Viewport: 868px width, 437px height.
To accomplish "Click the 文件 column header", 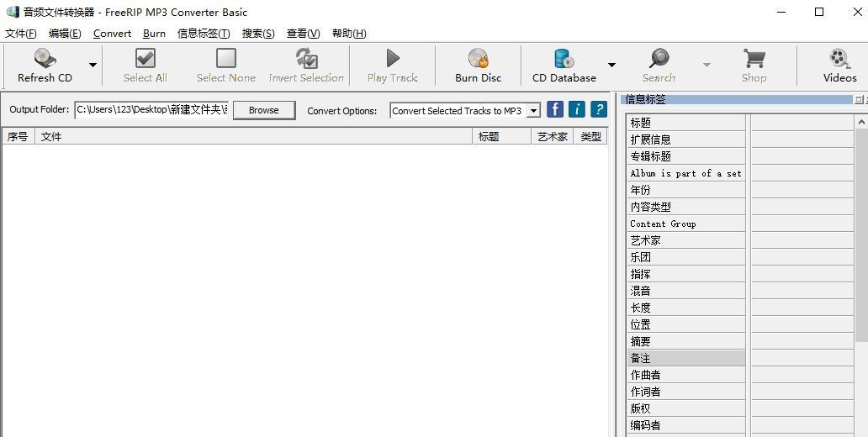I will 253,137.
